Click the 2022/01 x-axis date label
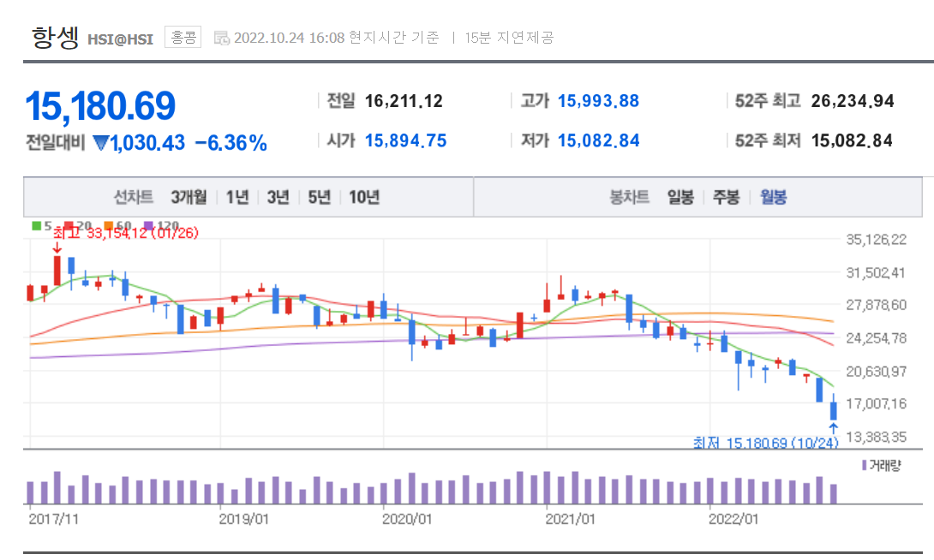The image size is (934, 560). click(733, 519)
